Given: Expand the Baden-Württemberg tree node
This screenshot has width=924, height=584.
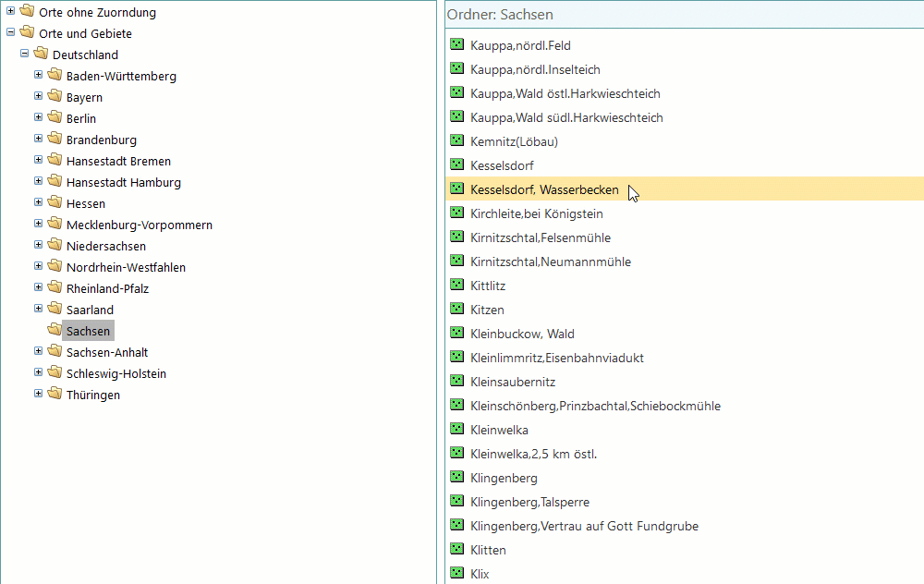Looking at the screenshot, I should 39,76.
